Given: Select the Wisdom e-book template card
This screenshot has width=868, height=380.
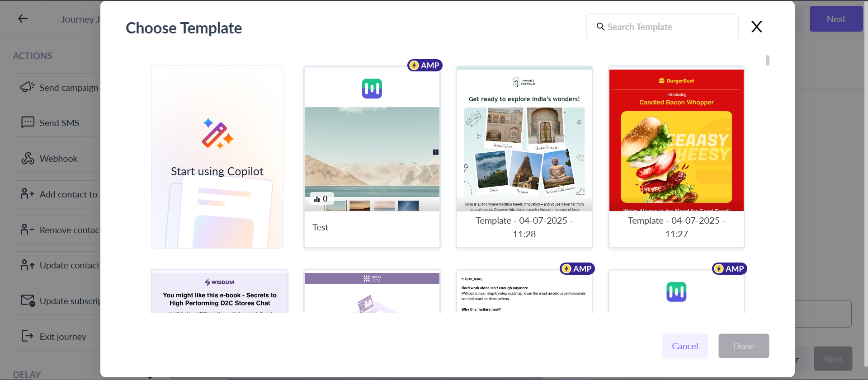Looking at the screenshot, I should pyautogui.click(x=220, y=291).
